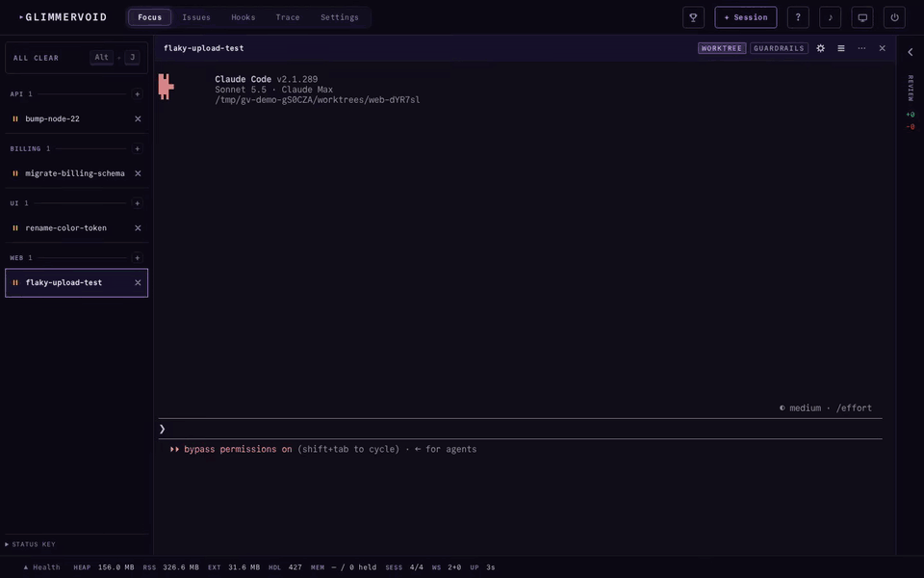Screen dimensions: 924x578
Task: Click pause indicator of migrate-billing-schema
Action: pos(15,173)
